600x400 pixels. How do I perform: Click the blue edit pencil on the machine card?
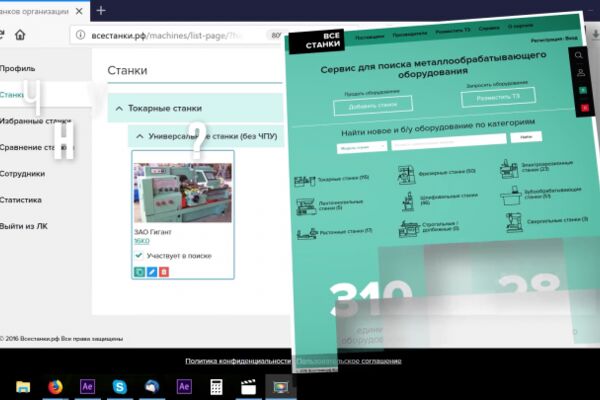tap(152, 272)
